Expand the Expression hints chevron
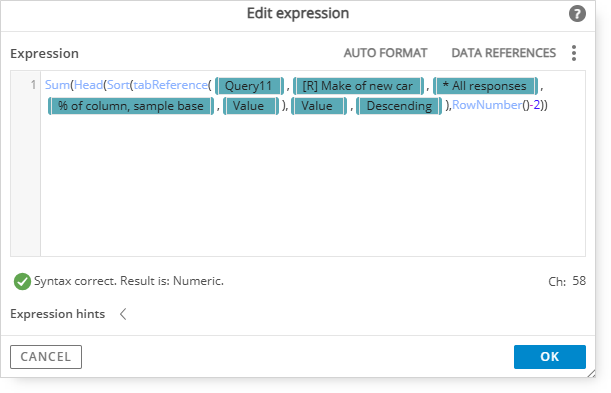This screenshot has height=393, width=611. [x=123, y=314]
